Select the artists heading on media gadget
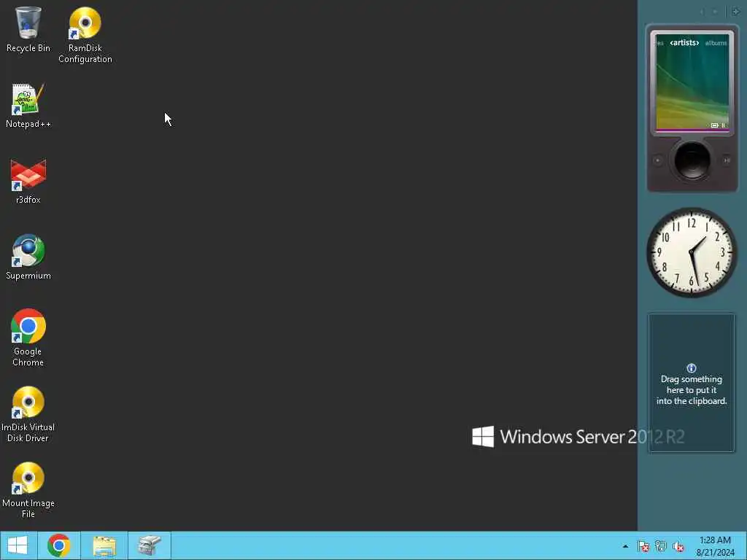747x560 pixels. [684, 43]
